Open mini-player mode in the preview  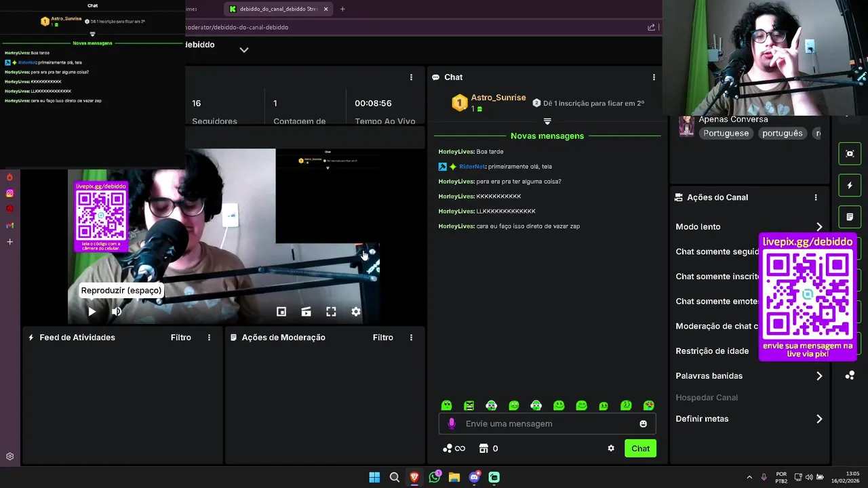[x=281, y=312]
